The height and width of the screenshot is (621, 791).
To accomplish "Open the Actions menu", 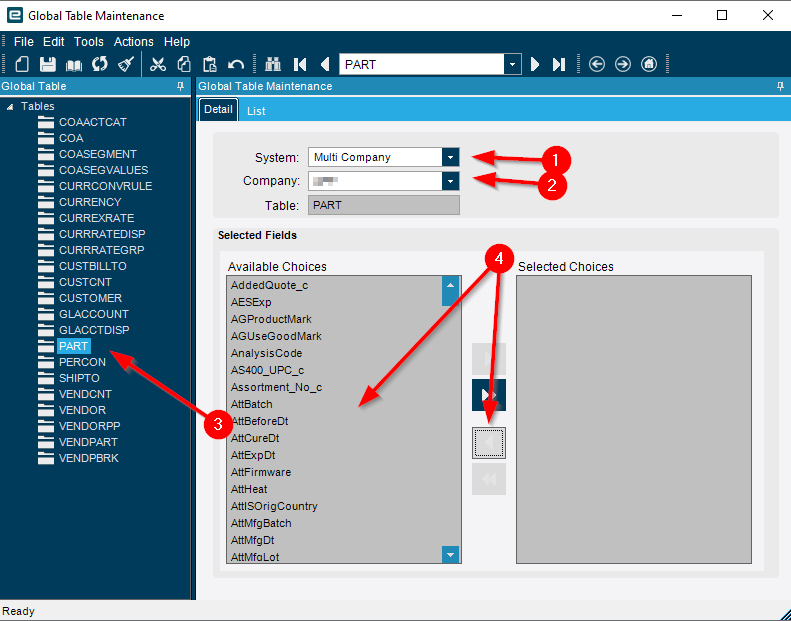I will tap(133, 42).
